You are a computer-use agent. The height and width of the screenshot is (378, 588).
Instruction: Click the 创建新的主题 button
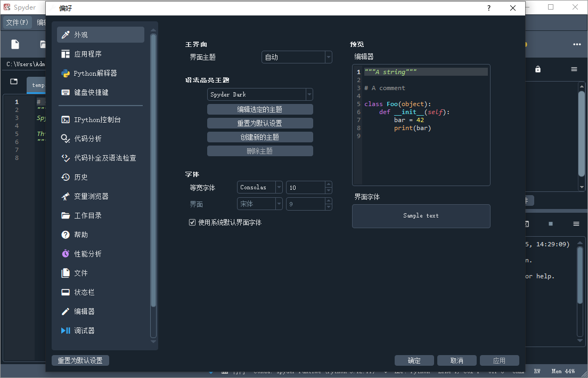click(260, 137)
